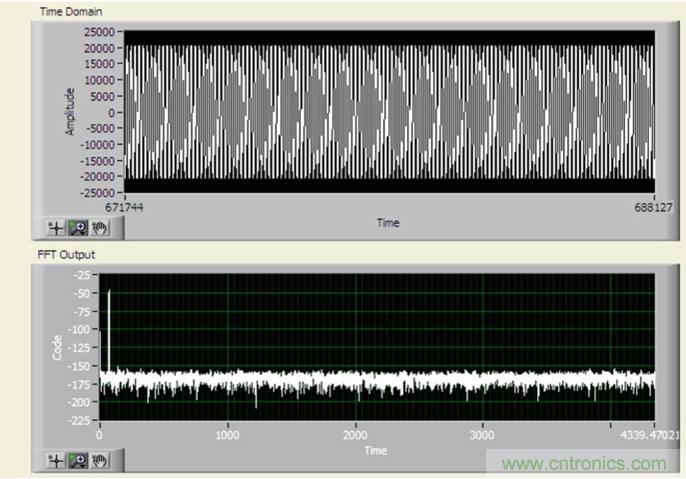Activate the zoom tool under Time Domain graph
This screenshot has width=686, height=479.
78,227
